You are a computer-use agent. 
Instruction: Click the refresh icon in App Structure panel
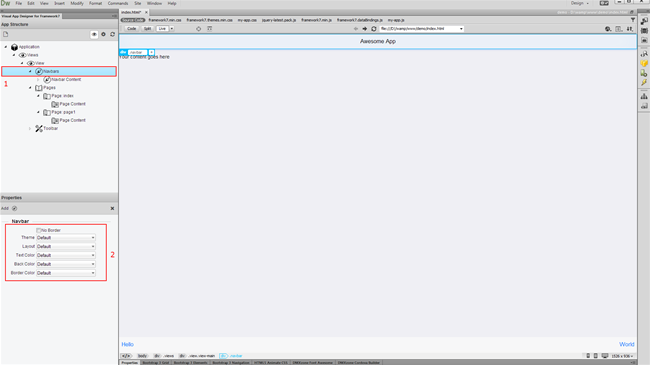[112, 34]
